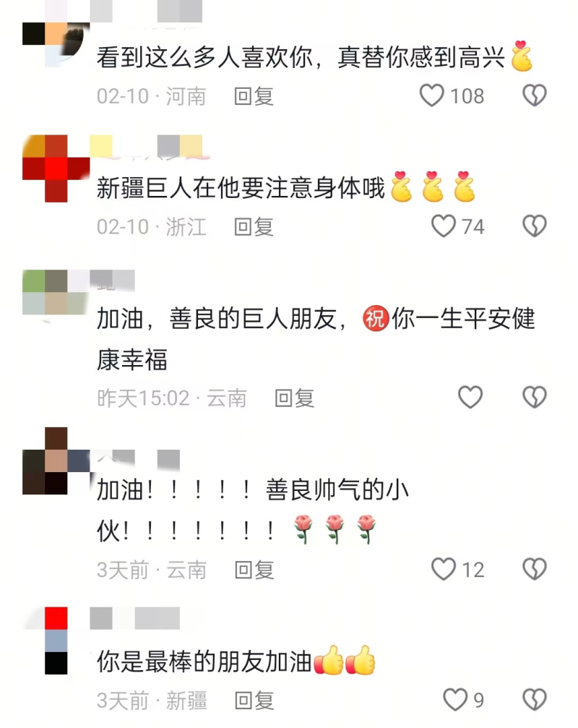Viewport: 578px width, 728px height.
Task: Reply to the 02-10 Zhejiang comment
Action: coord(254,226)
